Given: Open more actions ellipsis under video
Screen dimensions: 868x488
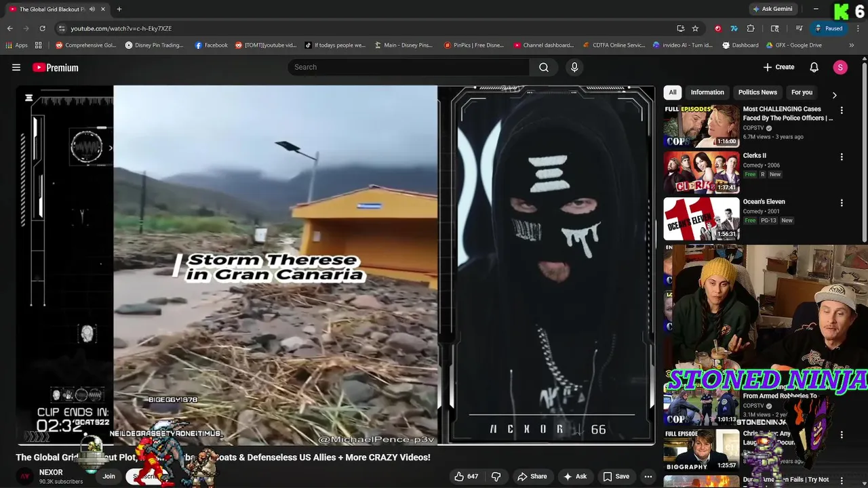Looking at the screenshot, I should point(648,476).
